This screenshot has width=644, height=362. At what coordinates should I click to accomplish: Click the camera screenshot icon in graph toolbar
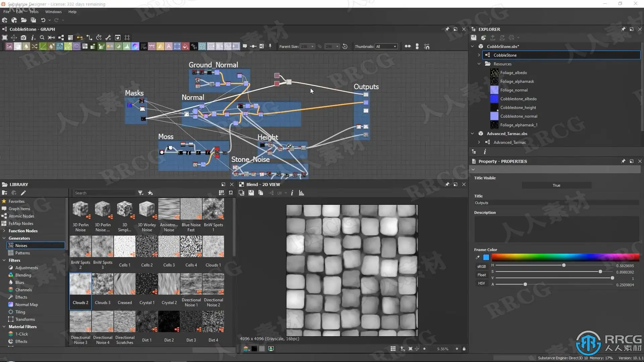pos(23,38)
